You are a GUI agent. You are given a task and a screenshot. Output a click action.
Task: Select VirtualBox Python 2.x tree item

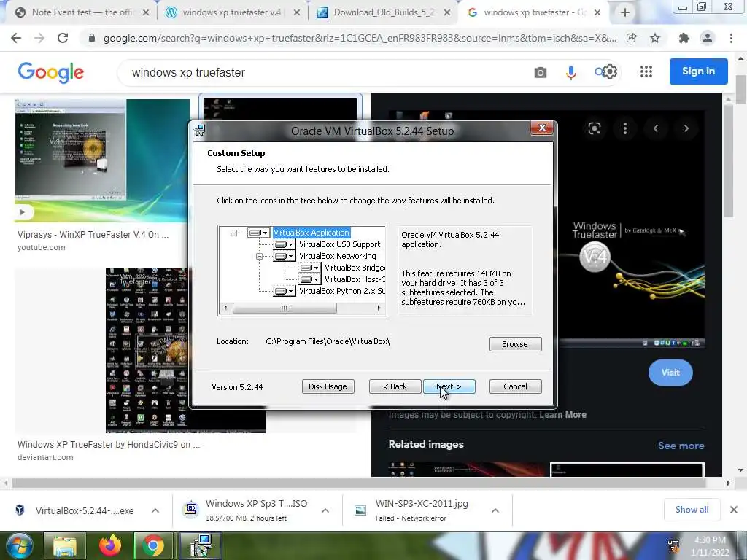coord(342,291)
